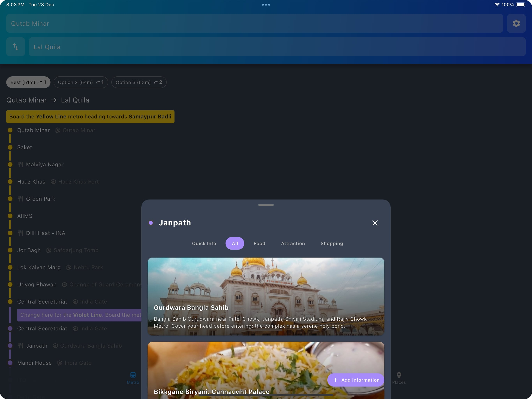Tap the Janpath station name in route

37,346
